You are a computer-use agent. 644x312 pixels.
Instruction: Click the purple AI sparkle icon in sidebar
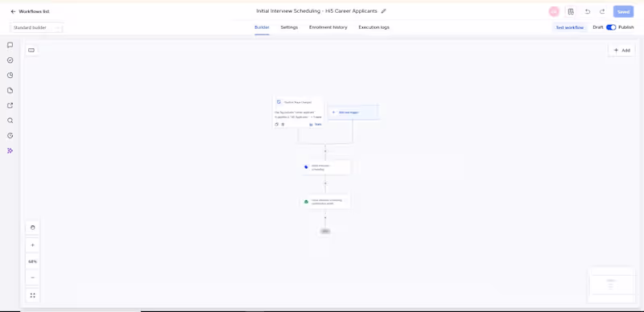click(x=10, y=151)
